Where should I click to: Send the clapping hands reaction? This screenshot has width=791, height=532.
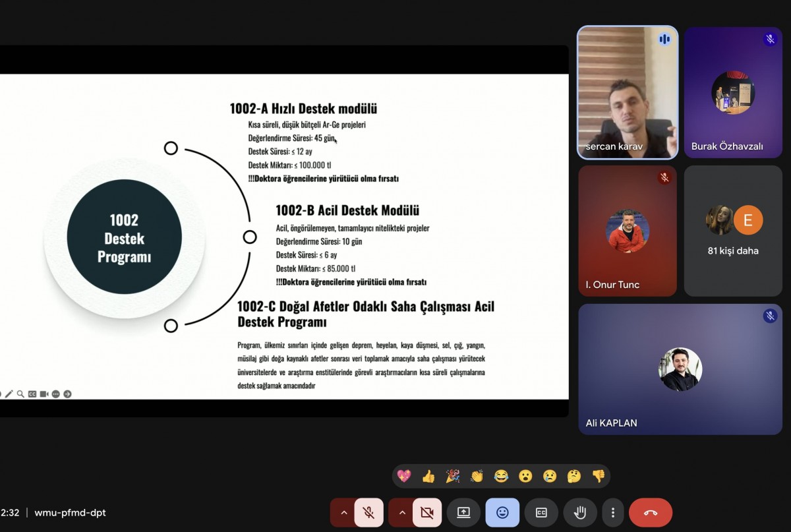coord(477,476)
